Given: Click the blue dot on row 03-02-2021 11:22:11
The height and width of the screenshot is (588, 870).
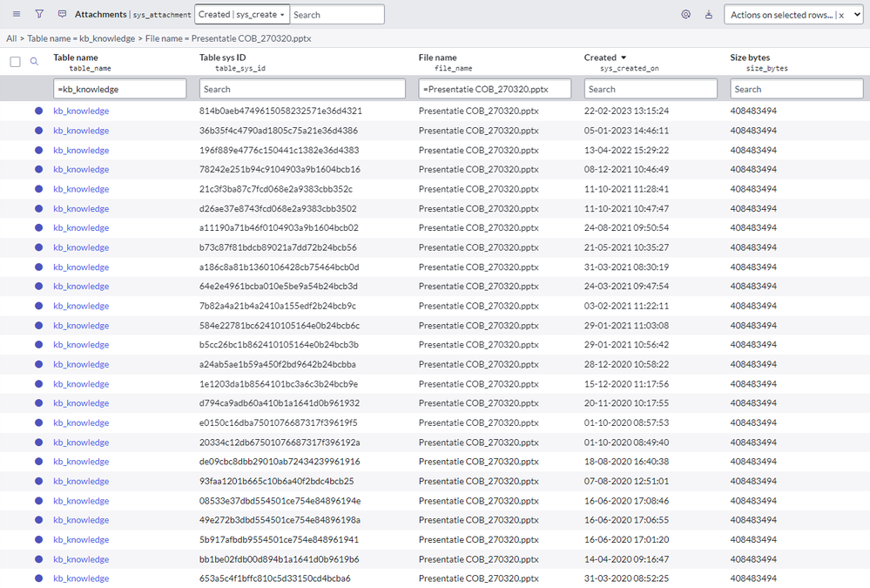Looking at the screenshot, I should click(x=39, y=306).
